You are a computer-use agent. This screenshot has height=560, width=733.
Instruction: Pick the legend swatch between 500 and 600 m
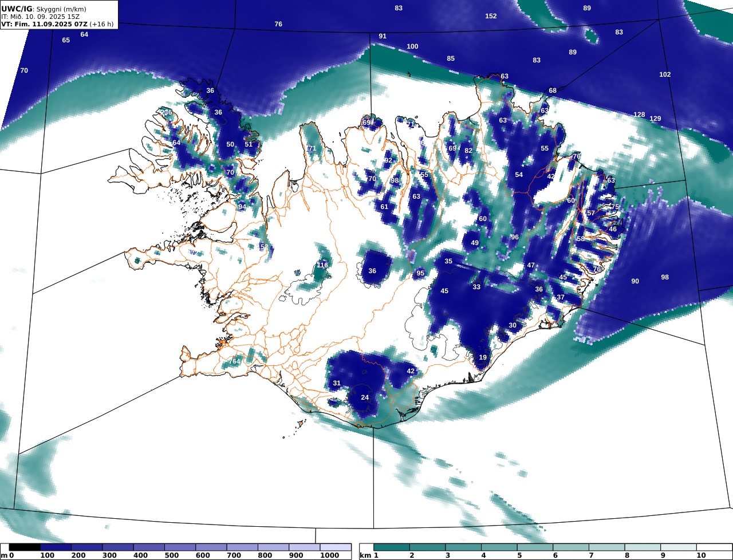(180, 547)
